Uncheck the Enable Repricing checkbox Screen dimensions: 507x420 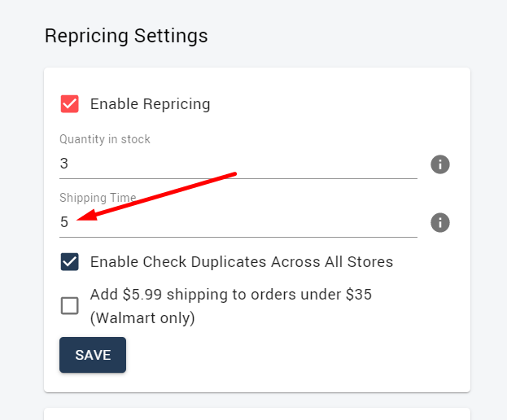click(x=69, y=104)
